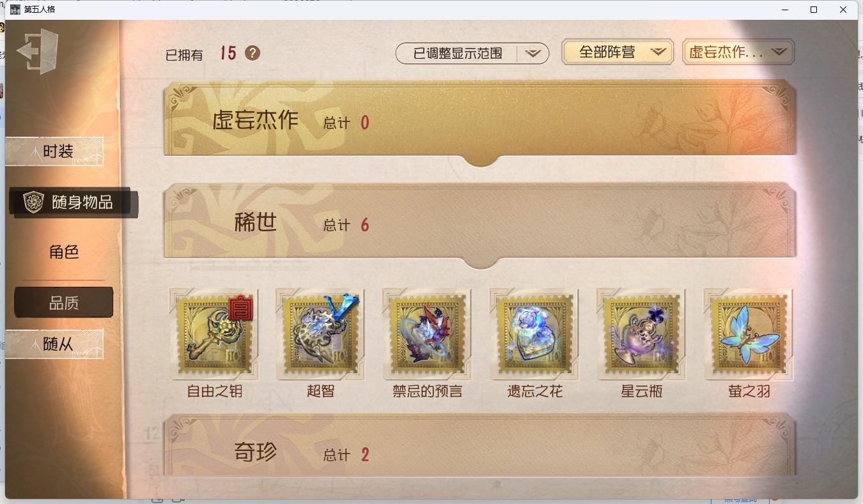Open the 虚妄杰作 quality filter dropdown

[x=738, y=52]
